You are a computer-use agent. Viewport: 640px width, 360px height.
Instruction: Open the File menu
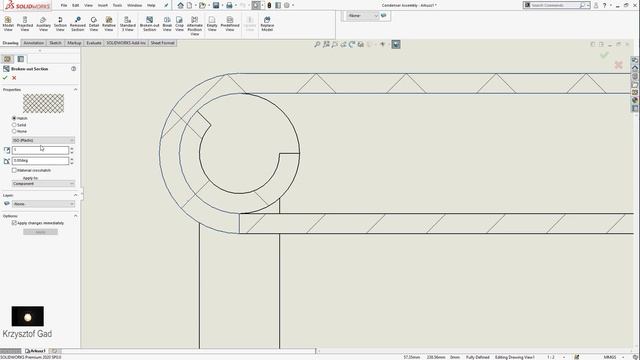(x=64, y=5)
